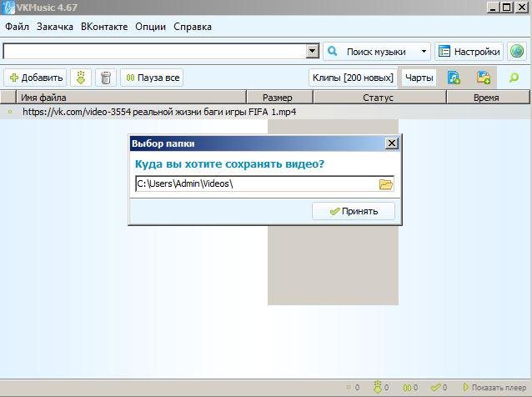Screen dimensions: 532x397
Task: Click the Добавить button
Action: (36, 78)
